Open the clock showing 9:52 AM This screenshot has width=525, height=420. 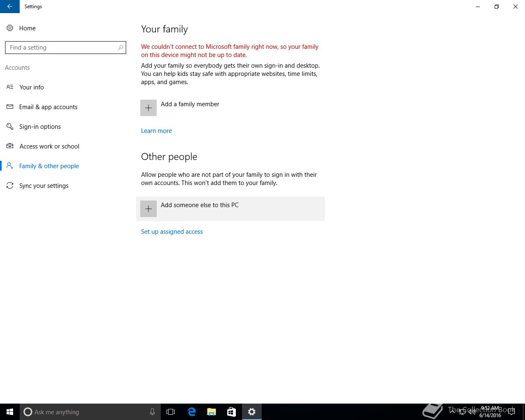click(490, 412)
